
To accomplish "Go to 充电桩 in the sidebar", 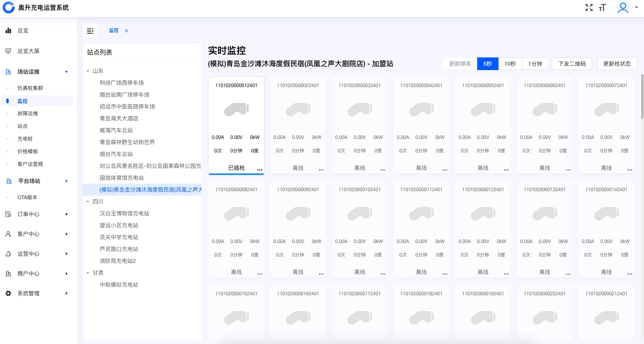I will click(25, 139).
